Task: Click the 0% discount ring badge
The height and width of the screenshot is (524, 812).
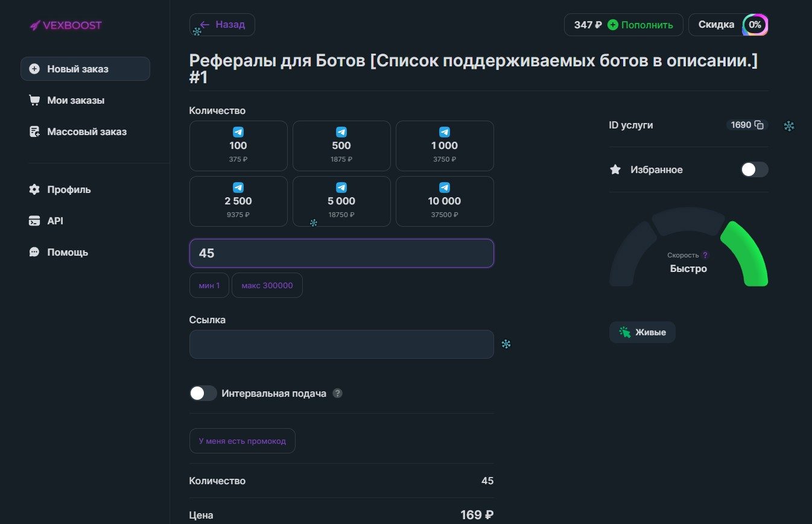Action: [755, 25]
